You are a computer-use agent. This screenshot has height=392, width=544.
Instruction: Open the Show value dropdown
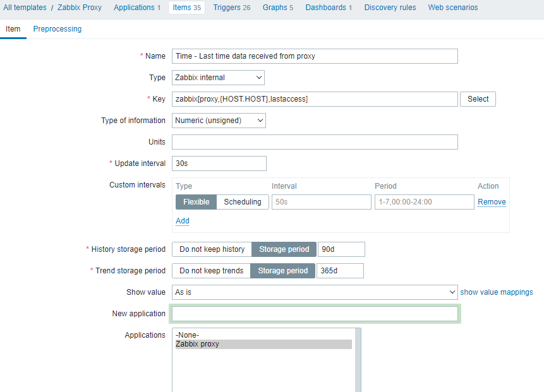(x=315, y=292)
